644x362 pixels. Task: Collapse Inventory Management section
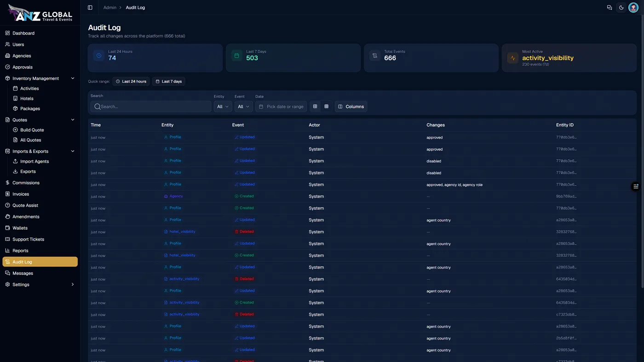tap(73, 79)
